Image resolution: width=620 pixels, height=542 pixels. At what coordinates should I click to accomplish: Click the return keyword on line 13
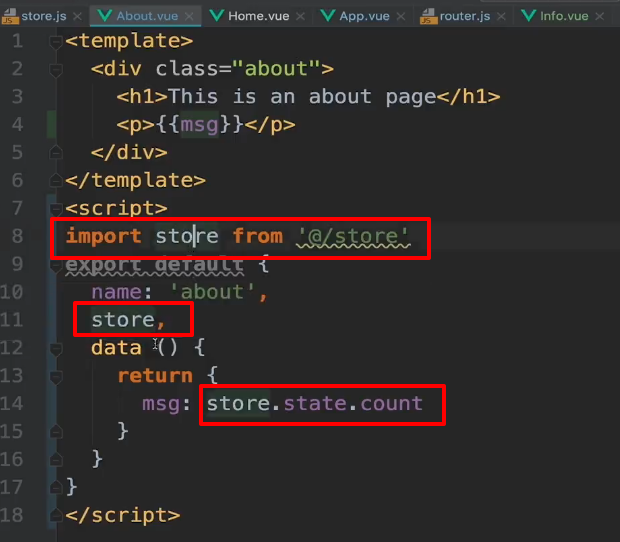coord(155,376)
